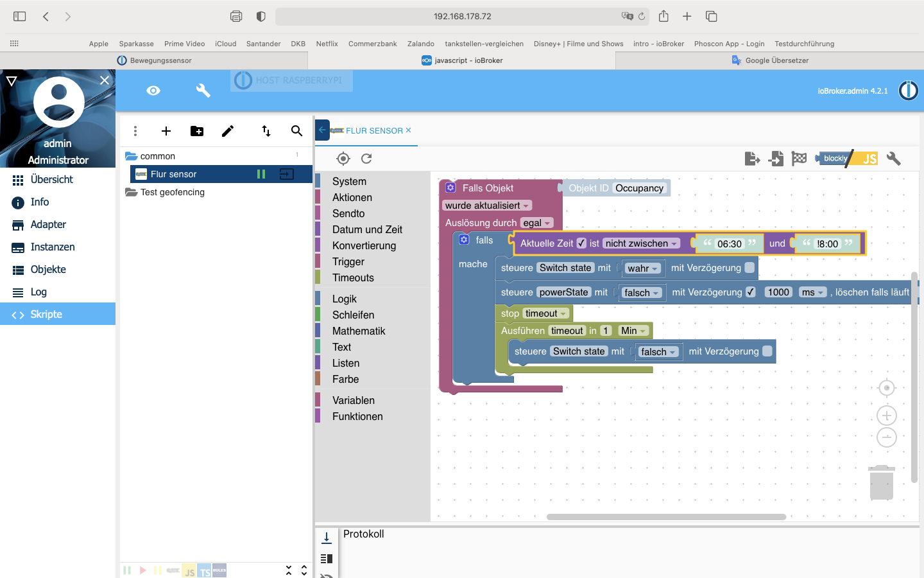Screen dimensions: 924x578
Task: Click the eye icon in blue header
Action: click(153, 91)
